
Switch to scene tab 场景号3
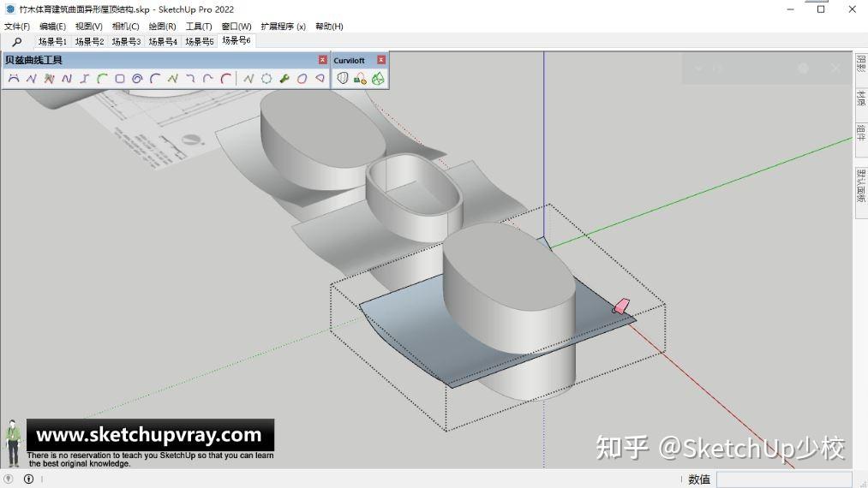coord(126,41)
